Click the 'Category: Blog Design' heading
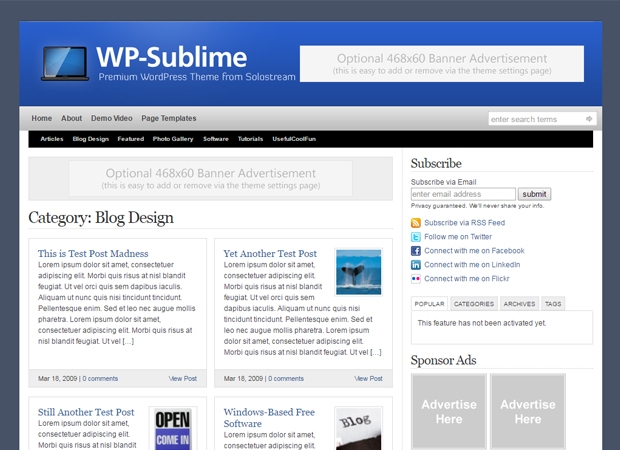The height and width of the screenshot is (450, 620). (101, 218)
